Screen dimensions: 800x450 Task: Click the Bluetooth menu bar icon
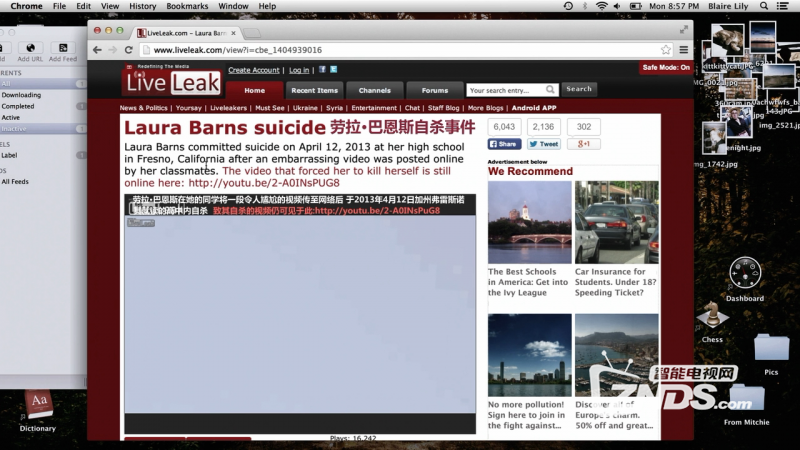click(585, 6)
